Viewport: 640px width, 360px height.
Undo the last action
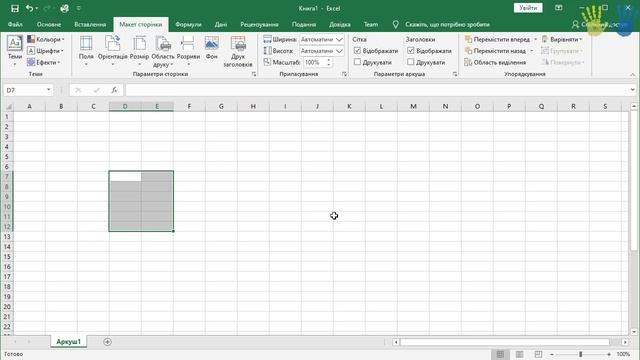[x=29, y=8]
